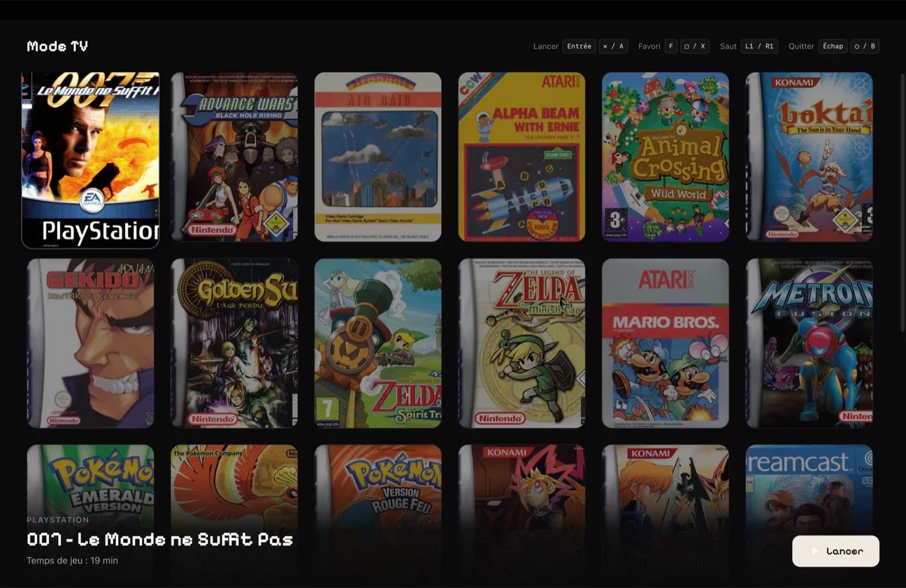Select Alpha Beam with Ernie cover
This screenshot has height=588, width=906.
[522, 157]
